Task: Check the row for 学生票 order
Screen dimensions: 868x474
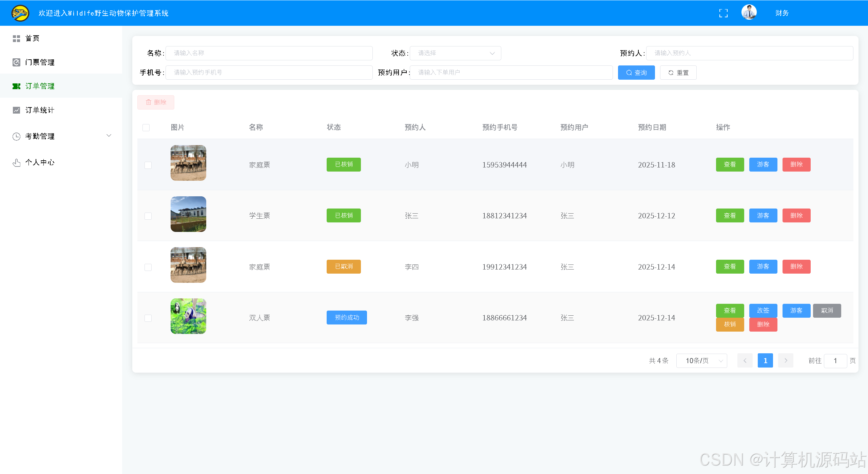Action: tap(148, 216)
